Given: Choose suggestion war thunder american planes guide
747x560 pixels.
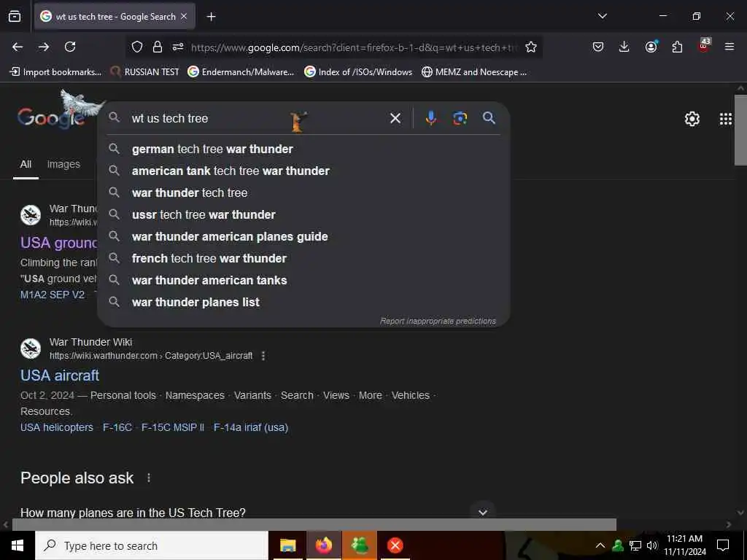Looking at the screenshot, I should click(303, 237).
